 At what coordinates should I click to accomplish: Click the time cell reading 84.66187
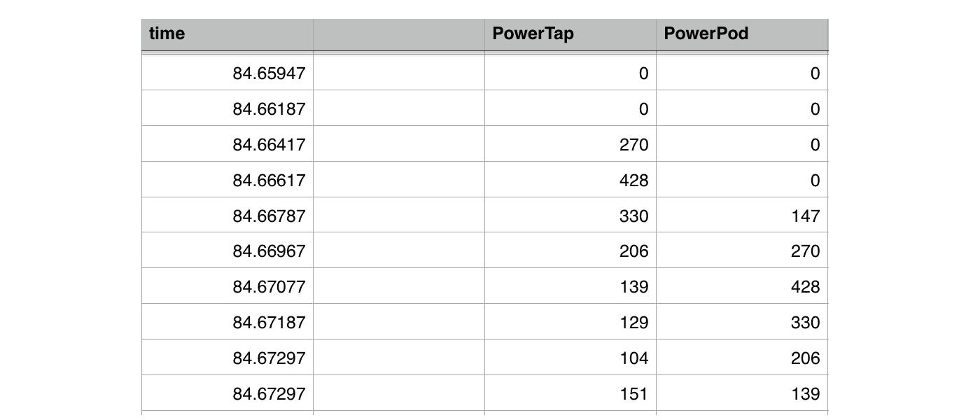tap(269, 109)
